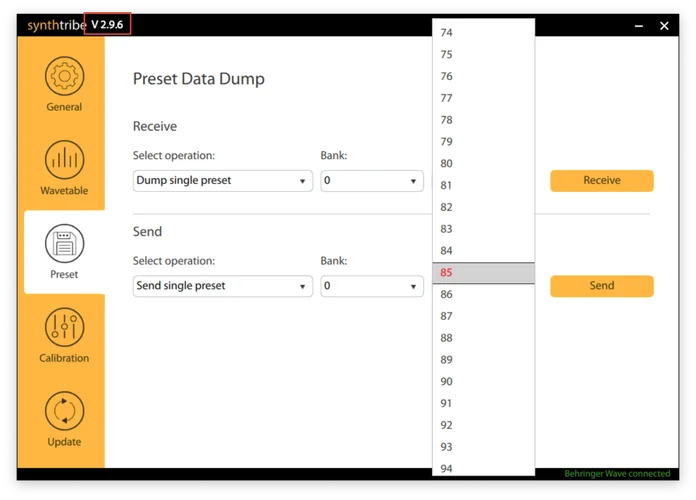Minimize the SynthTribe window
This screenshot has height=500, width=696.
(x=638, y=26)
